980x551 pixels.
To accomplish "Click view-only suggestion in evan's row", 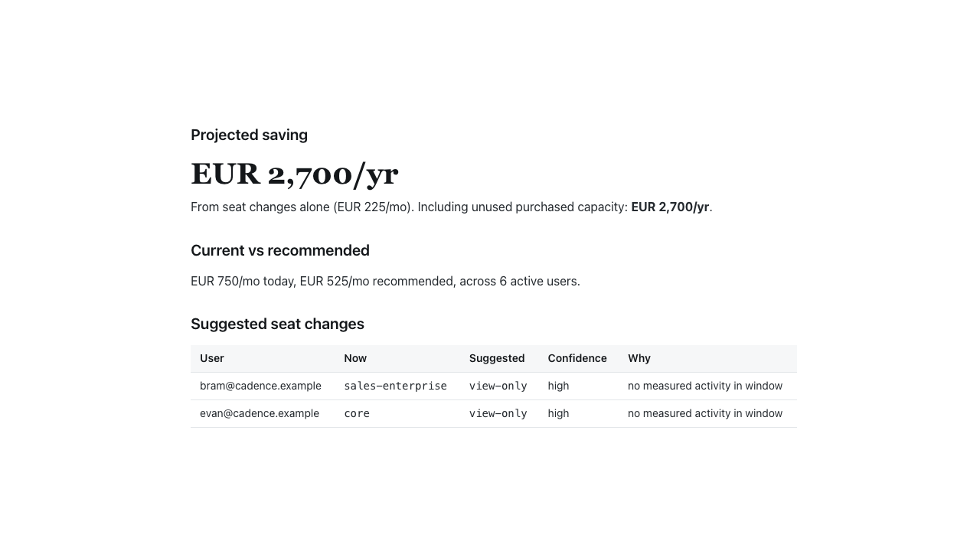I will pyautogui.click(x=498, y=413).
